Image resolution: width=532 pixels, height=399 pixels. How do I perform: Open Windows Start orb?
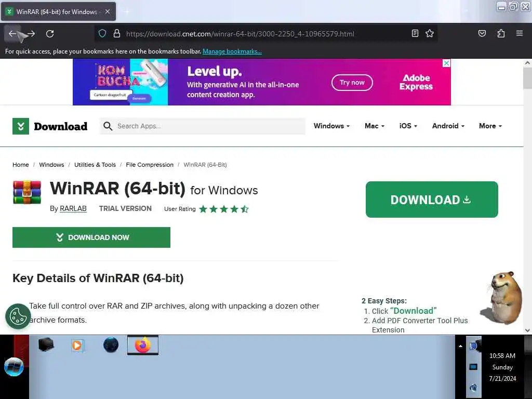(x=14, y=367)
